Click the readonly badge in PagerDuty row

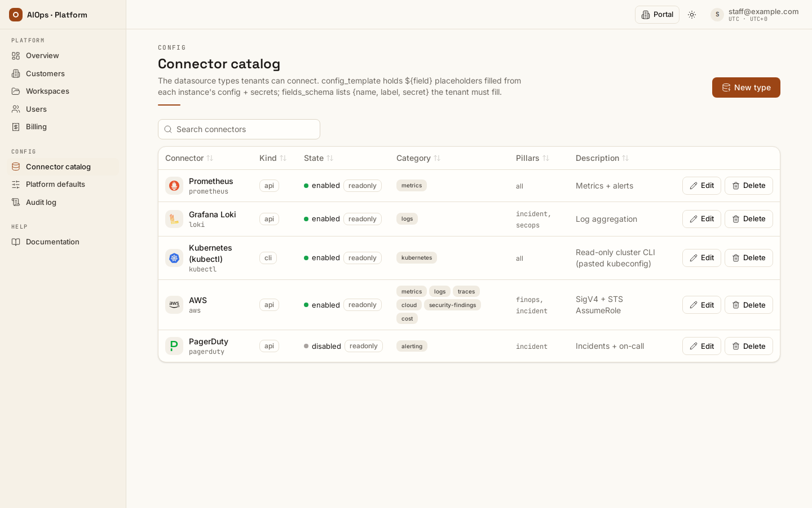[364, 346]
